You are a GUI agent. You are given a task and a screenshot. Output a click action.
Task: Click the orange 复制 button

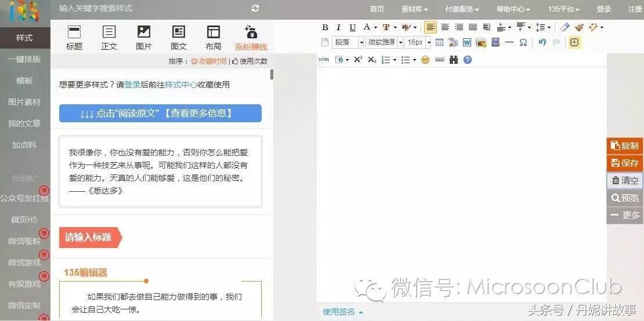625,145
